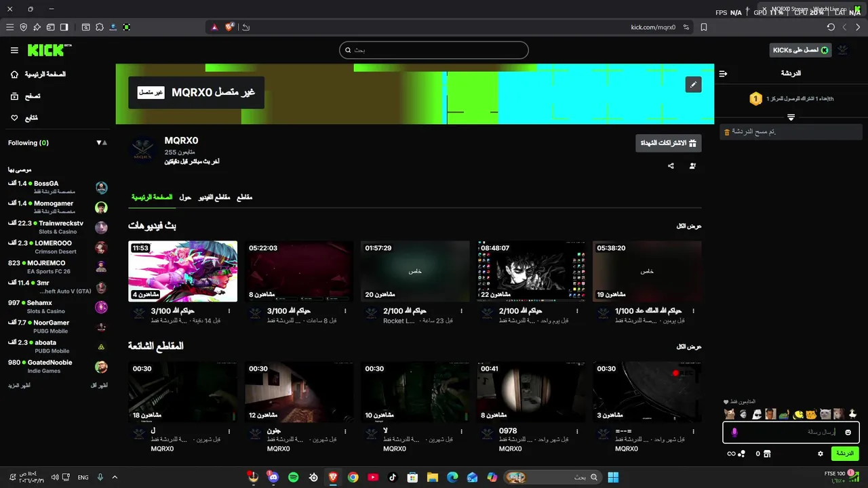Click the get KICKs button
The height and width of the screenshot is (488, 868).
click(801, 50)
